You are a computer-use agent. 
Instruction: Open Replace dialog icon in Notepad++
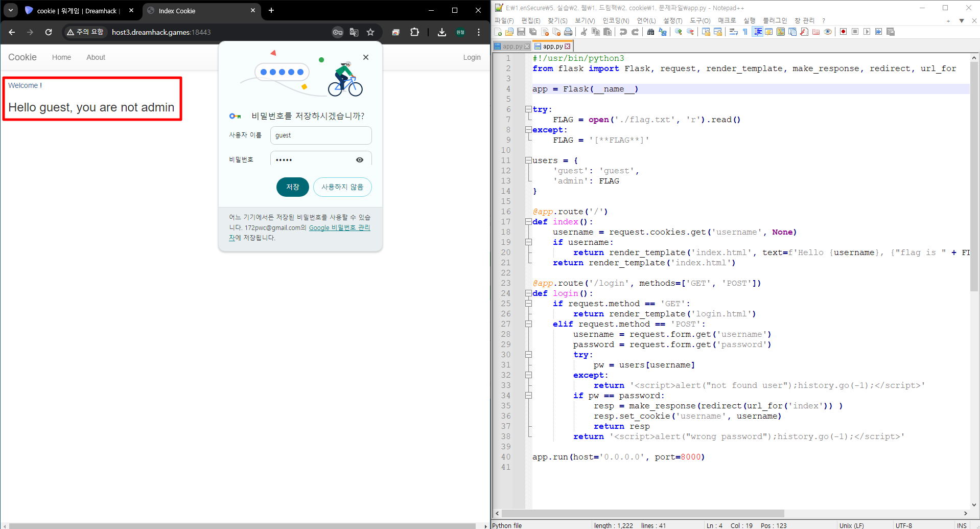[x=663, y=32]
